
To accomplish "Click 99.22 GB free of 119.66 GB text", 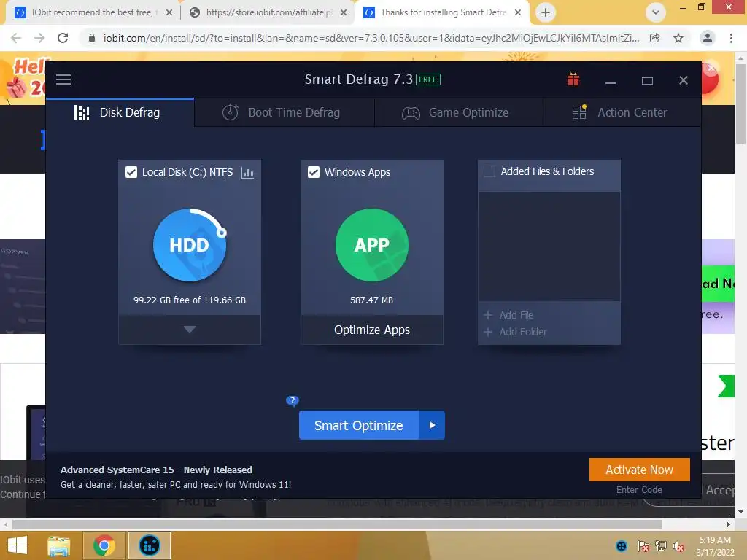I will click(x=190, y=300).
